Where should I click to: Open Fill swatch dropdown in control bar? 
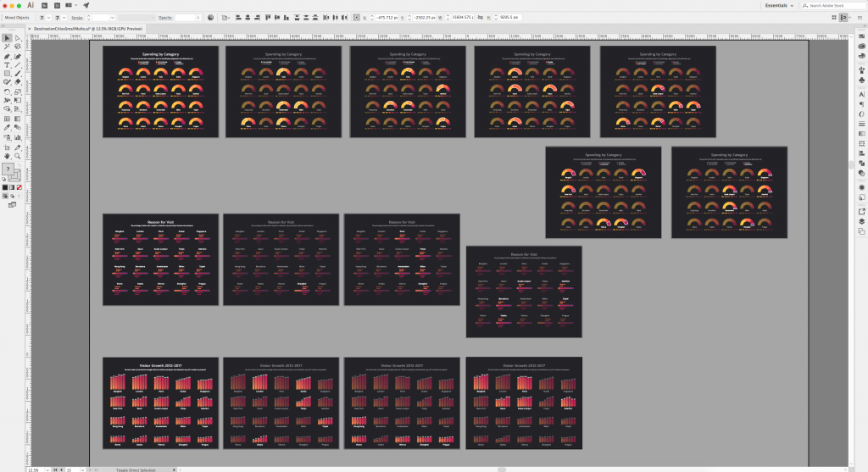click(x=48, y=18)
